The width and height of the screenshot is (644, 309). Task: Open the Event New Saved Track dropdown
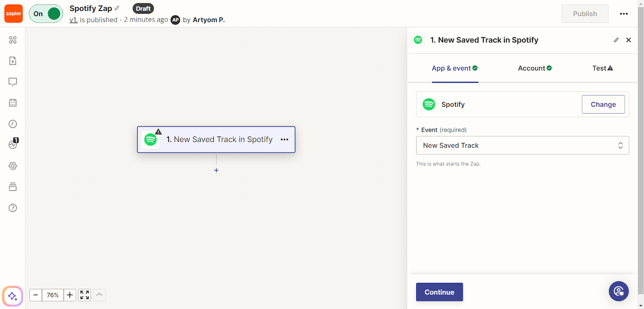pos(522,145)
